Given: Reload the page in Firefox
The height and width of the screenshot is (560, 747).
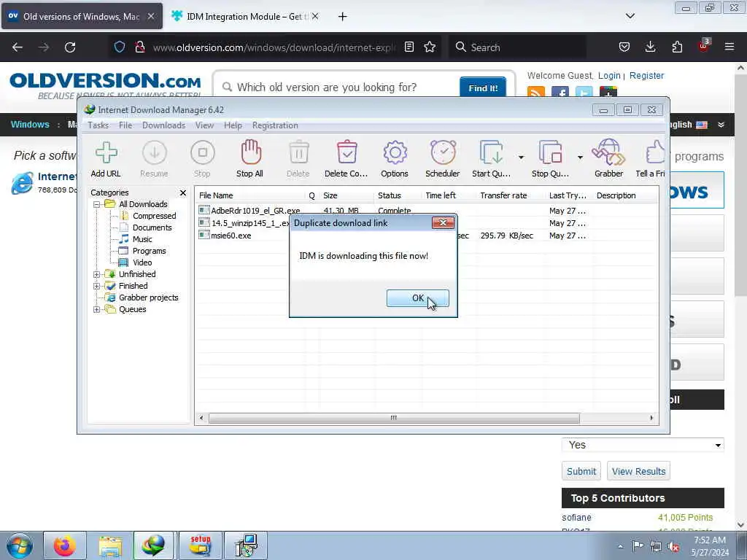Looking at the screenshot, I should coord(70,47).
